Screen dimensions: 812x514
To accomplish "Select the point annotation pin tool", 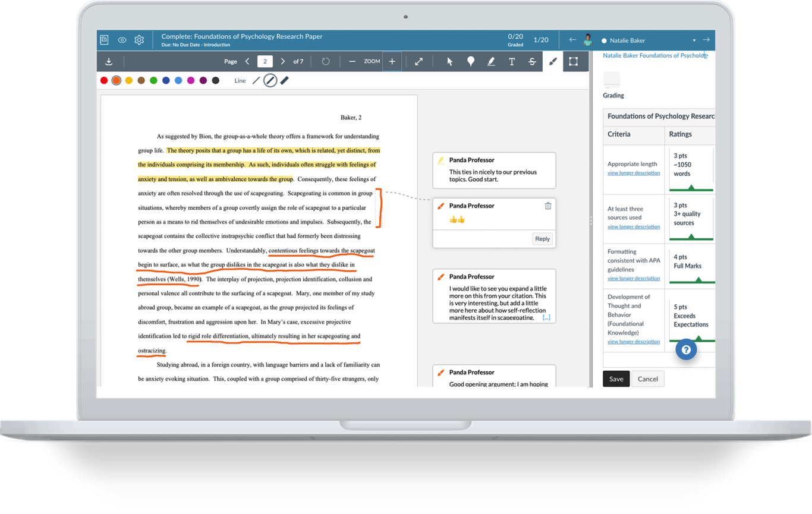I will click(471, 61).
